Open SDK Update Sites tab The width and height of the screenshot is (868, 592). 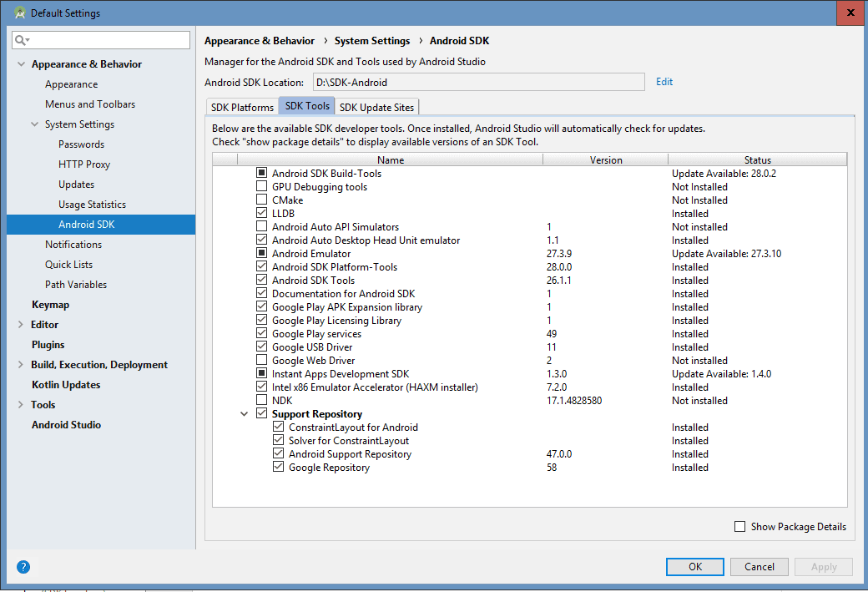point(376,107)
